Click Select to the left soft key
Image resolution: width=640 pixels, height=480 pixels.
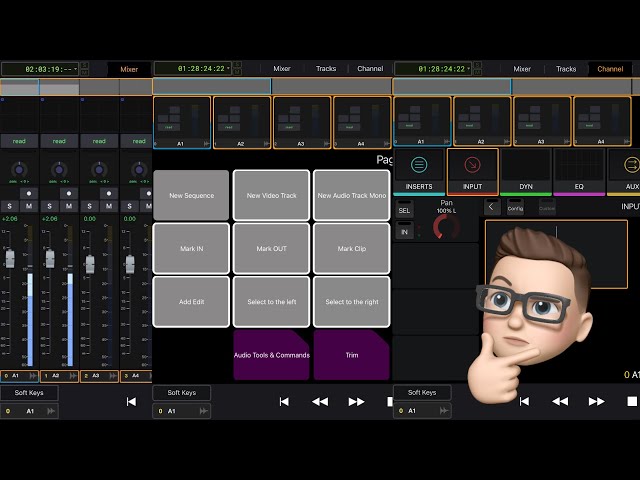click(271, 302)
